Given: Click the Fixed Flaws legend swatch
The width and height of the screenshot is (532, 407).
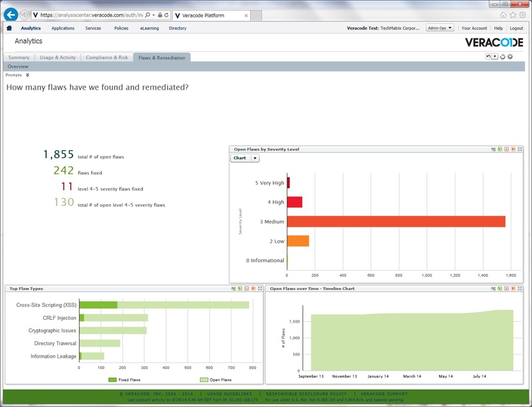Looking at the screenshot, I should tap(112, 380).
